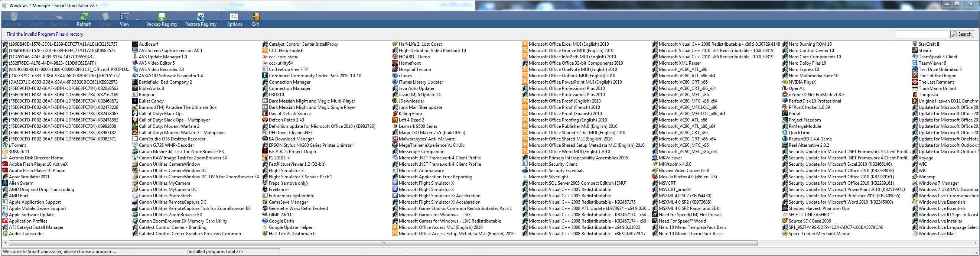Select 'CamStudio OSS Desktop Recorder' entry
Screen dimensions: 980x256
(x=169, y=139)
